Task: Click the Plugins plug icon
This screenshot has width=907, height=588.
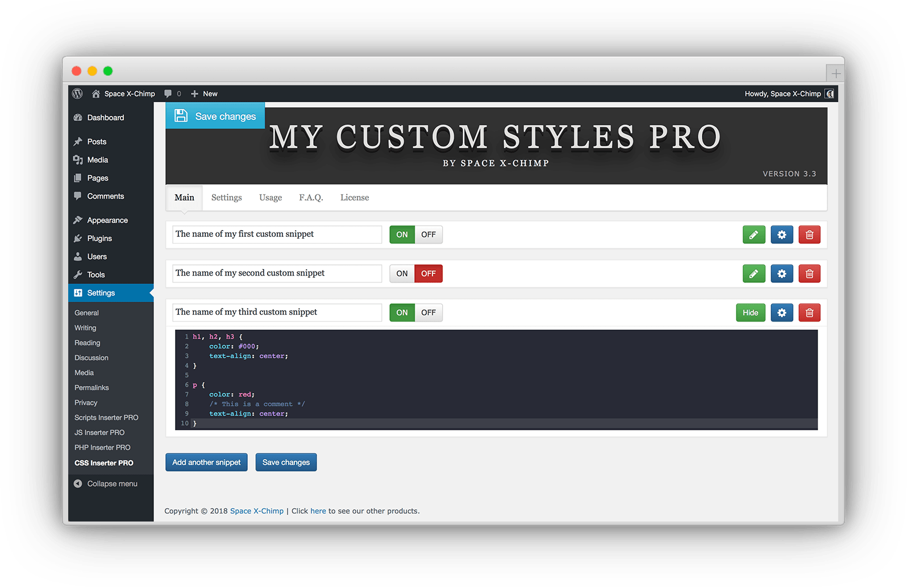Action: [x=78, y=238]
